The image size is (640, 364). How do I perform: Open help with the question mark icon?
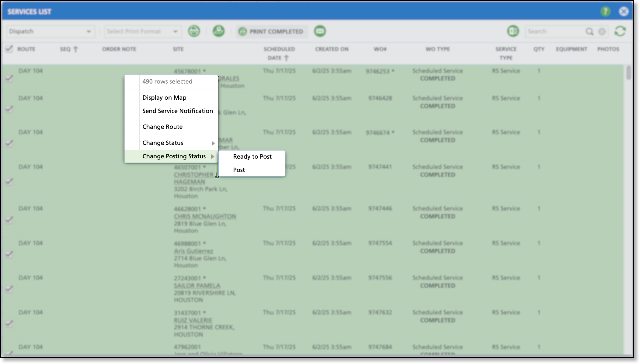[x=605, y=12]
